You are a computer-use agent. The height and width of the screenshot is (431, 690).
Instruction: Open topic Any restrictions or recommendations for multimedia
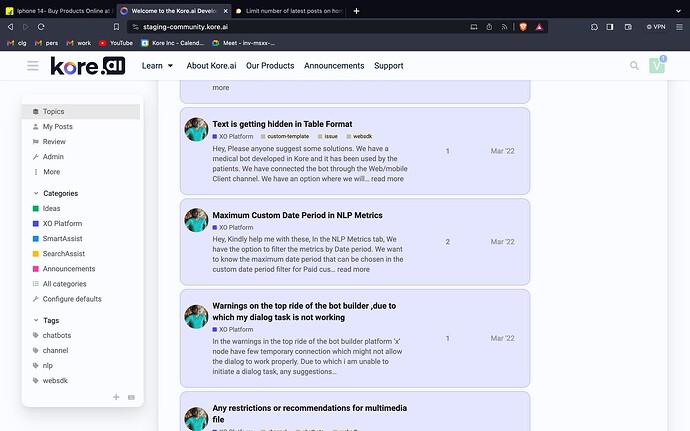309,413
